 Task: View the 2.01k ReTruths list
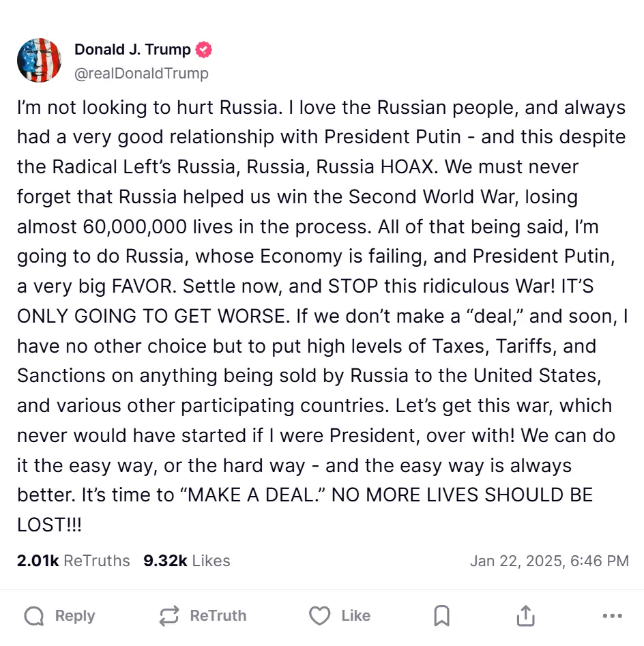(74, 561)
